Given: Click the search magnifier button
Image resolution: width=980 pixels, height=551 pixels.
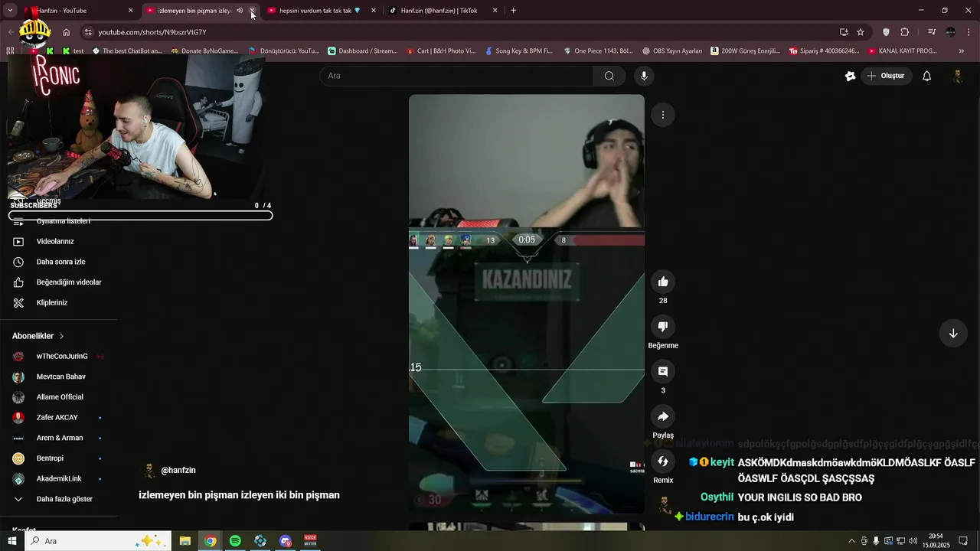Looking at the screenshot, I should [x=609, y=76].
